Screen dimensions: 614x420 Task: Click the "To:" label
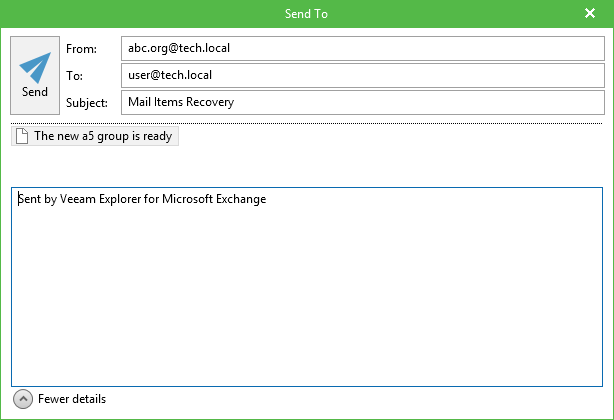click(x=74, y=76)
